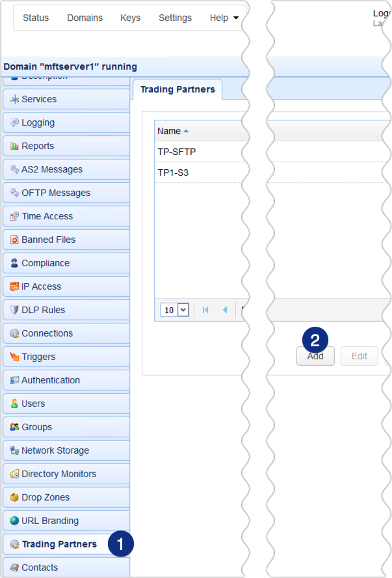Click the Drop Zones box icon
The image size is (392, 578).
point(14,498)
